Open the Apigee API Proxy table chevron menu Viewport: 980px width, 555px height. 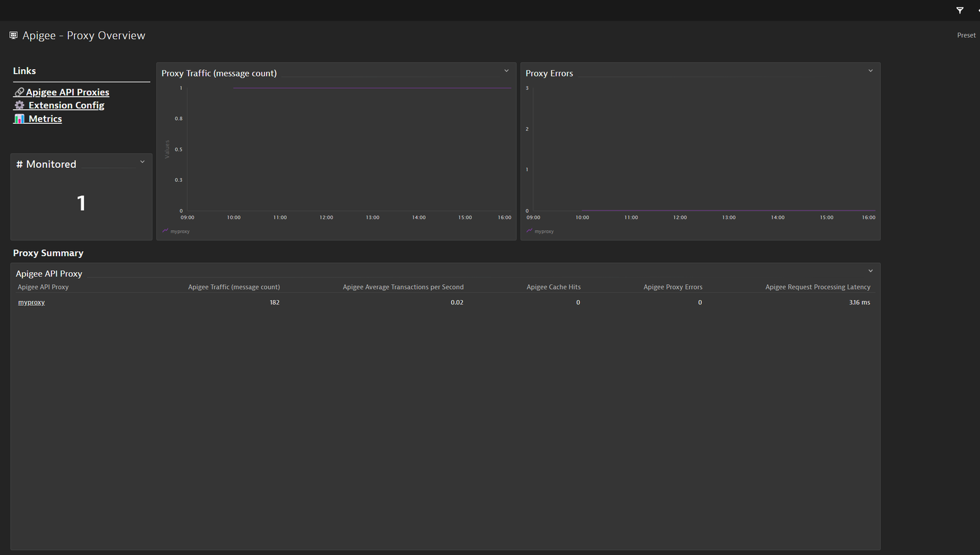[x=870, y=271]
